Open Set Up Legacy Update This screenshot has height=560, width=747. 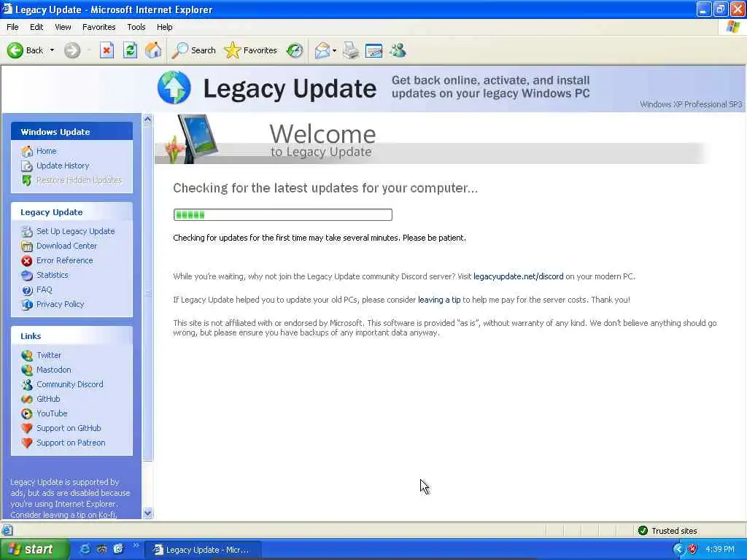[x=76, y=231]
